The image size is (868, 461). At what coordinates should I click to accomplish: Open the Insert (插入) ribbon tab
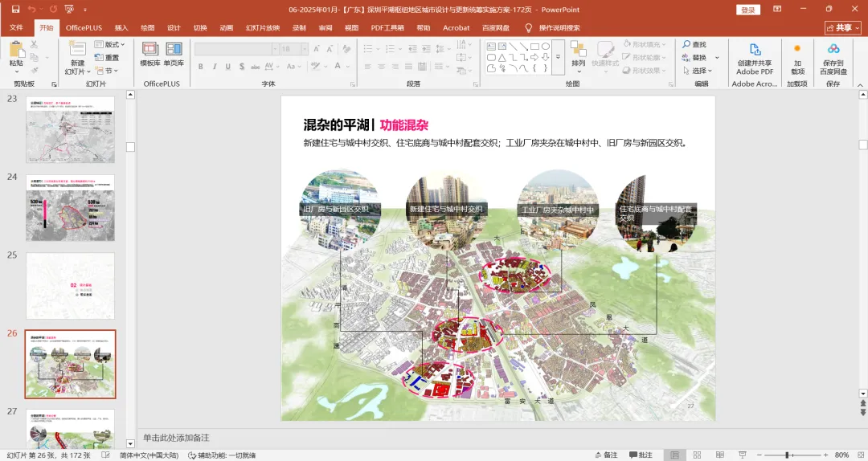pyautogui.click(x=121, y=27)
